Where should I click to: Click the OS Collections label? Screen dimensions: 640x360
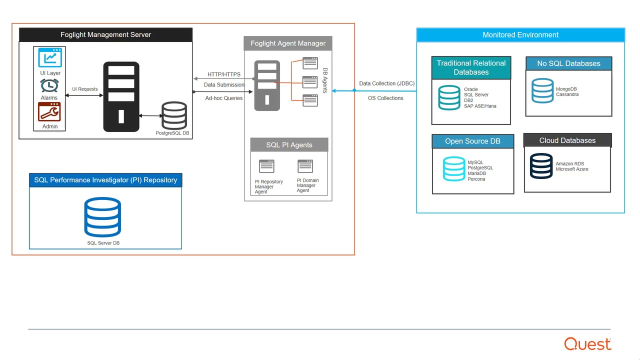tap(385, 98)
